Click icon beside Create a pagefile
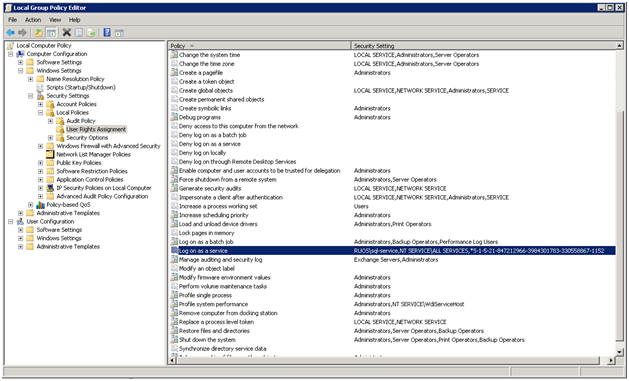The image size is (629, 381). coord(174,73)
